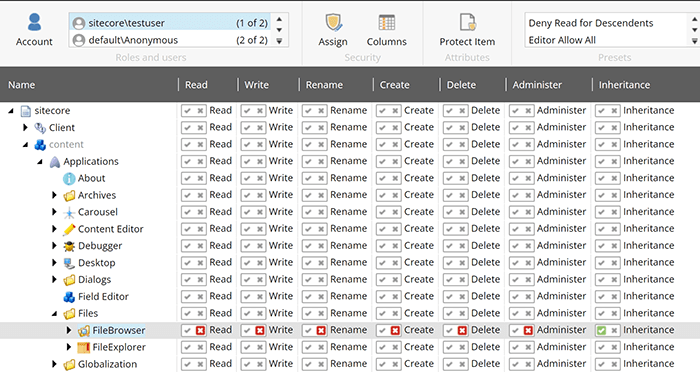Expand the accounts list gallery
Viewport: 700px width, 372px height.
click(x=279, y=41)
